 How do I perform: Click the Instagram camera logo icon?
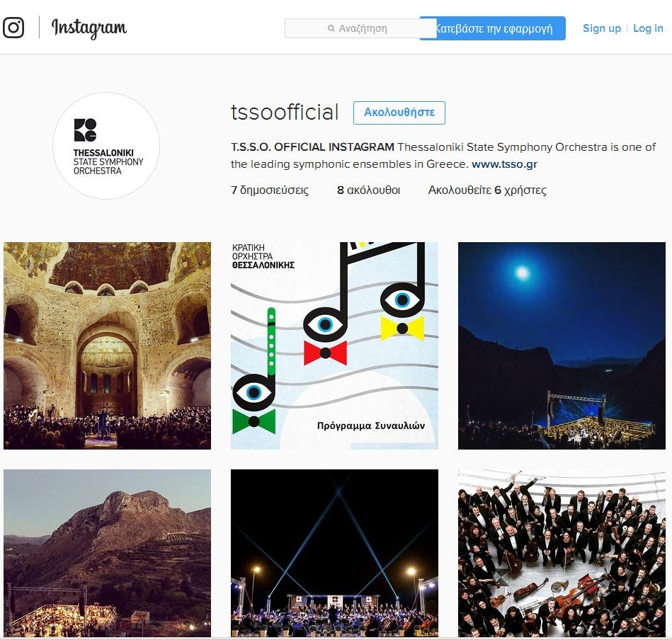[x=13, y=28]
